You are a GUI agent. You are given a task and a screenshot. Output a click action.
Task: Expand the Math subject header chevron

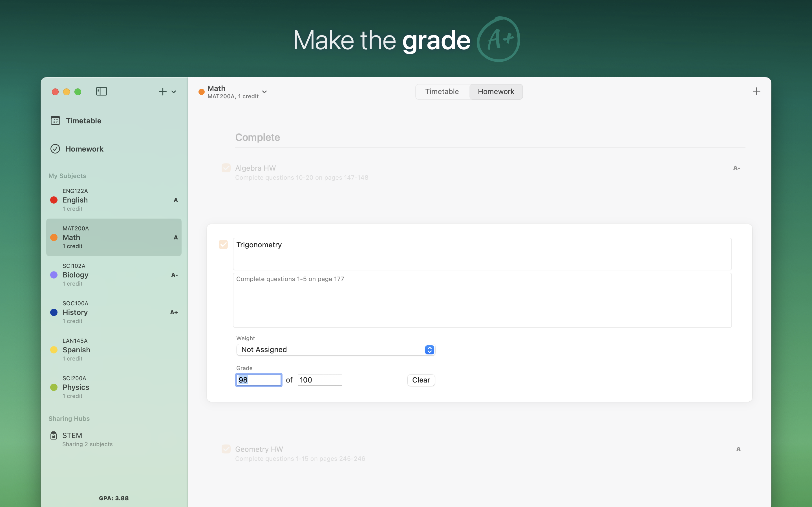pyautogui.click(x=264, y=92)
